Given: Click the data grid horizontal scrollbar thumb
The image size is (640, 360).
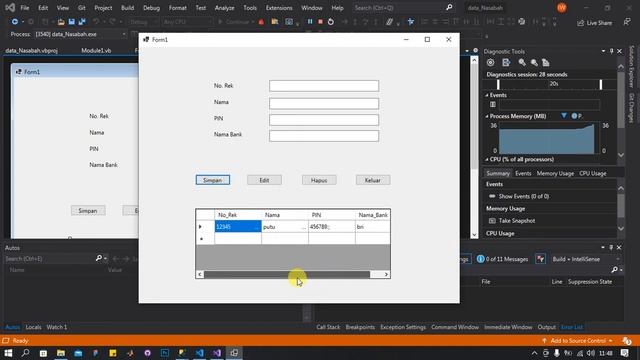Looking at the screenshot, I should click(x=287, y=274).
